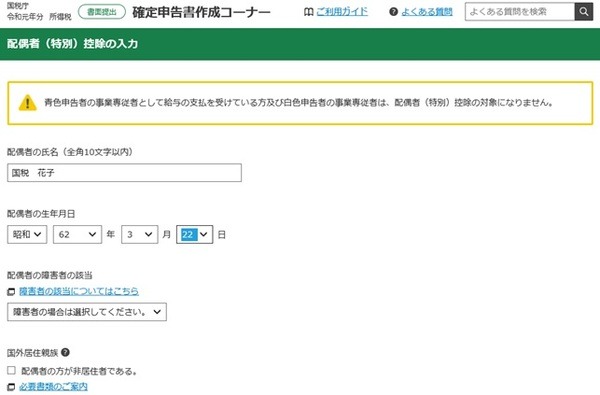Click the question mark icon beside よくある質問

coord(393,12)
